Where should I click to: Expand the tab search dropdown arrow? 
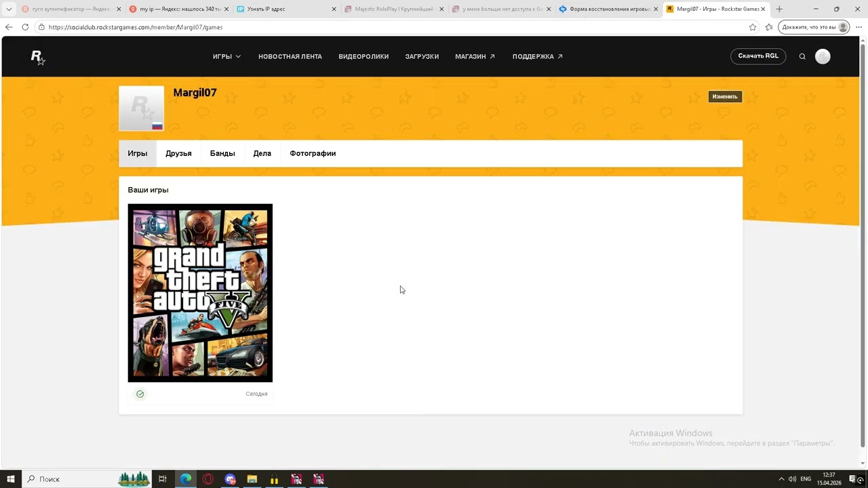pyautogui.click(x=9, y=9)
